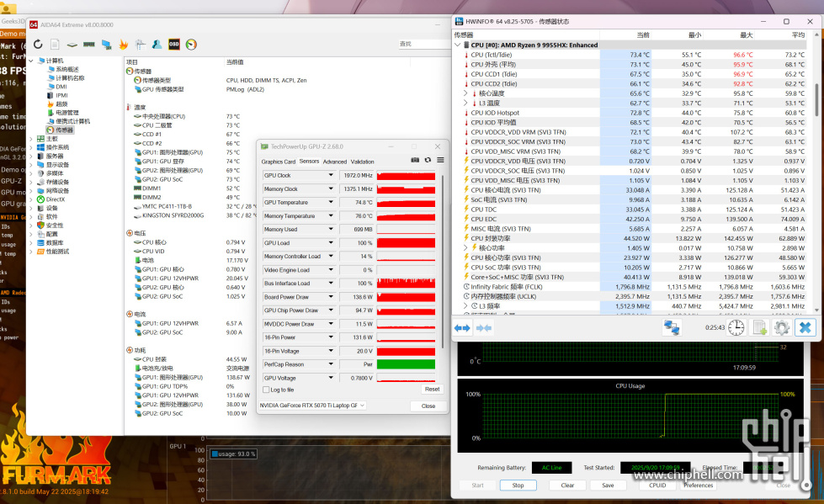Image resolution: width=824 pixels, height=504 pixels.
Task: Expand the 性能测试 tree node
Action: pyautogui.click(x=31, y=252)
